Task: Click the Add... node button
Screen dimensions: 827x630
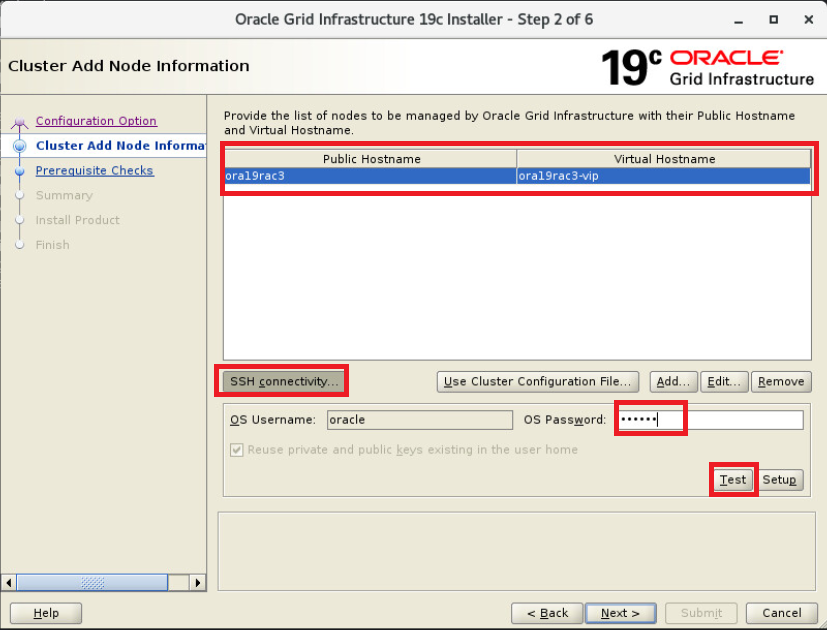Action: point(673,381)
